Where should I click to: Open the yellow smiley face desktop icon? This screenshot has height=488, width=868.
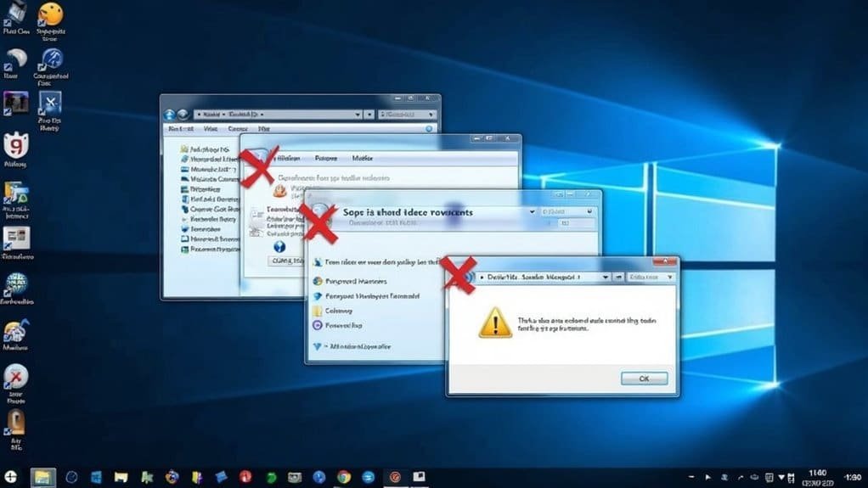[x=50, y=14]
